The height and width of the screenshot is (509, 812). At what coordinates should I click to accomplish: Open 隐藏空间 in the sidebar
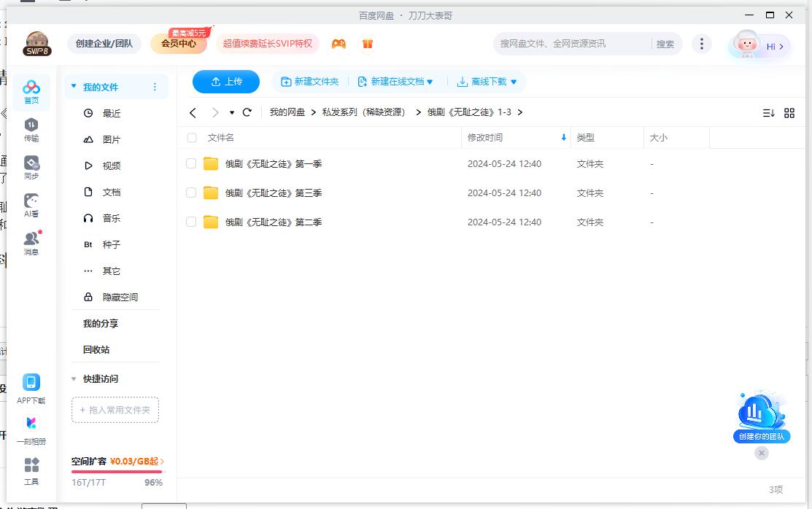tap(120, 298)
